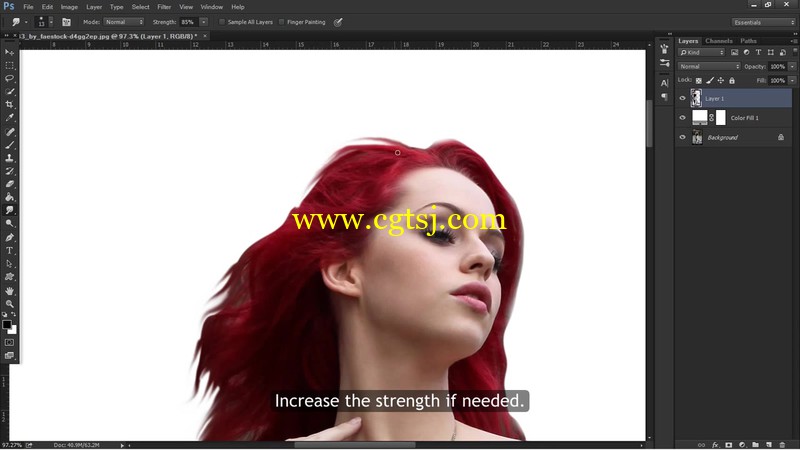Open the layer filter Kind dropdown

[x=701, y=52]
